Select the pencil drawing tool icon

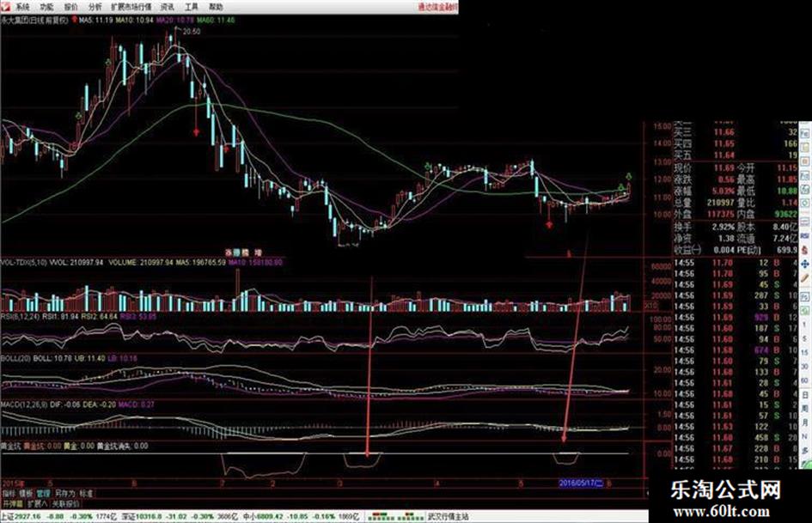(805, 277)
